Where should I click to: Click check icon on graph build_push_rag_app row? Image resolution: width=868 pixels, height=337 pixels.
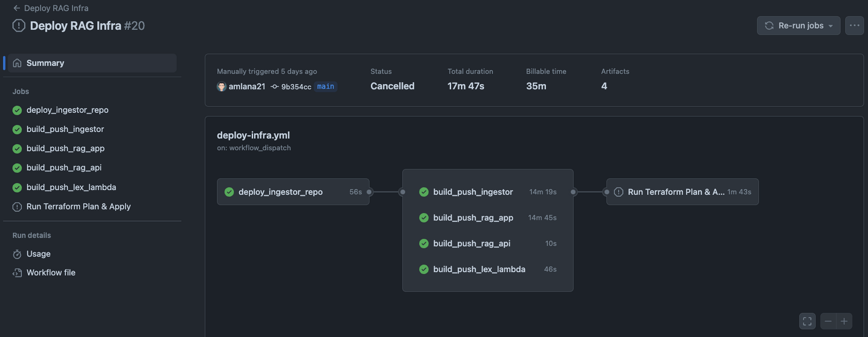click(424, 217)
